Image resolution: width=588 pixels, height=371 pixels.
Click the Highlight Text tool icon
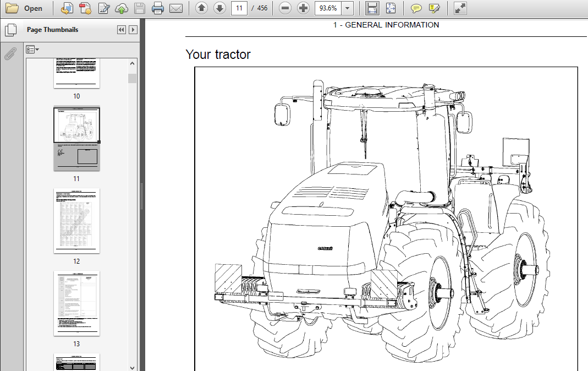434,8
